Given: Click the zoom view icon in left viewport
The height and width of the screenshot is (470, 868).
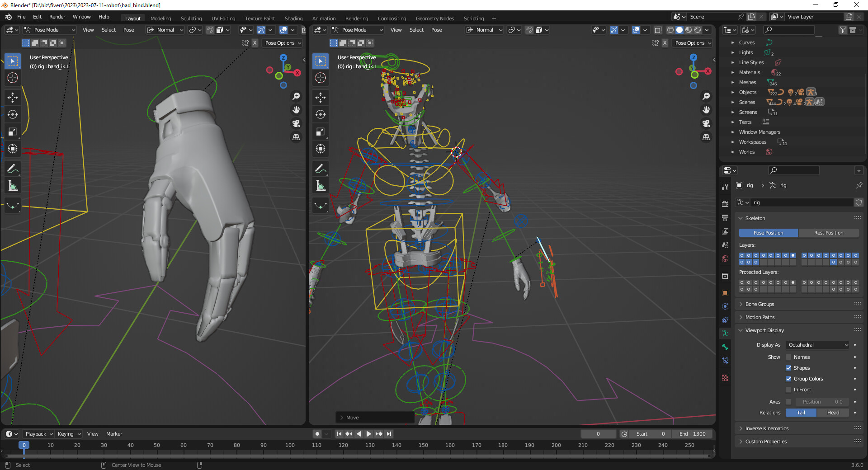Looking at the screenshot, I should (x=296, y=96).
